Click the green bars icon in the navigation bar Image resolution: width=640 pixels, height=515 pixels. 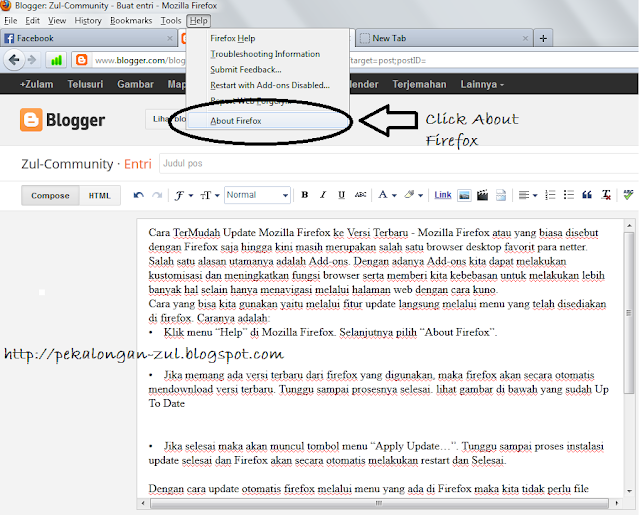tap(56, 60)
